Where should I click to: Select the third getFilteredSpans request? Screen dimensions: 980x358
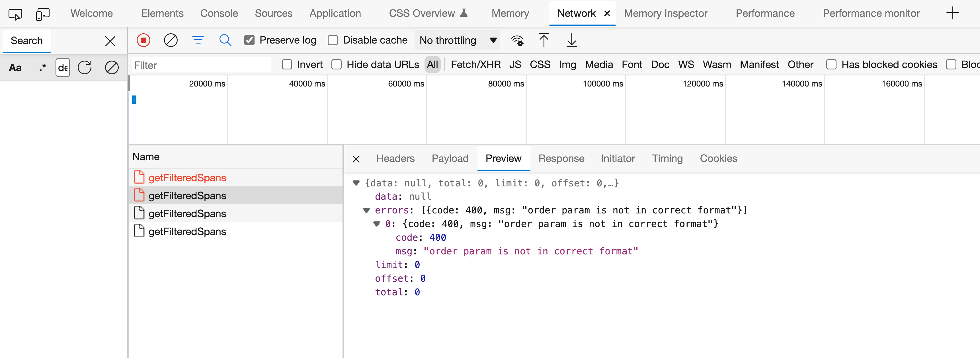coord(187,213)
